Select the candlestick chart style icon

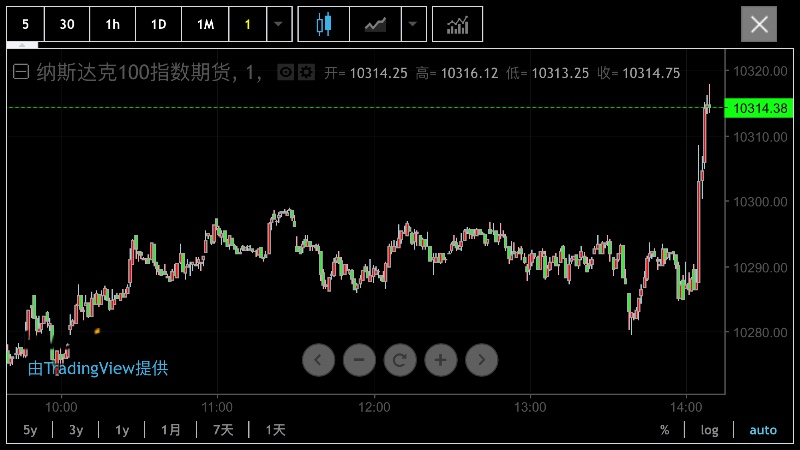[322, 24]
